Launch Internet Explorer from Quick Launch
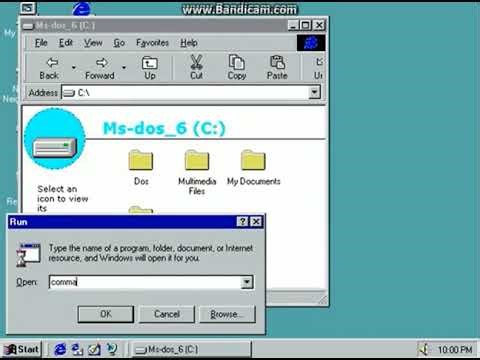Image resolution: width=480 pixels, height=360 pixels. (x=60, y=349)
